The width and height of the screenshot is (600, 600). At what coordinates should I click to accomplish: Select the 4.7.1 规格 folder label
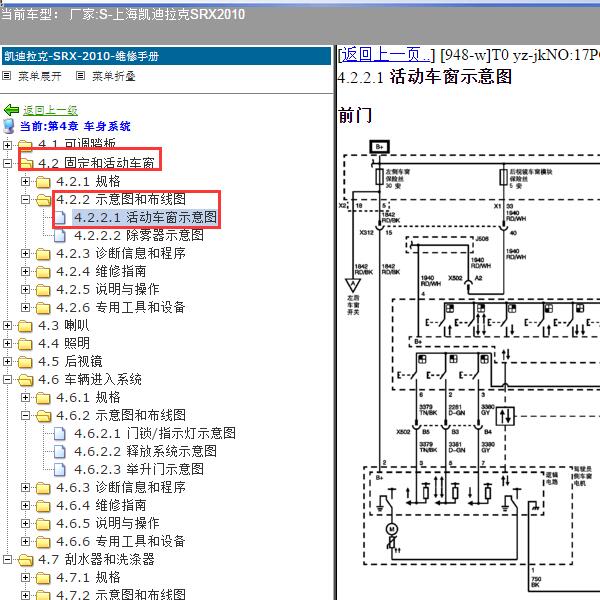click(88, 577)
